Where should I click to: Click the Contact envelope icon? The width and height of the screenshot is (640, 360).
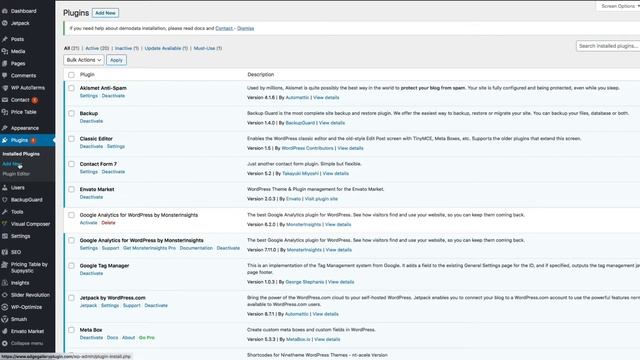pos(5,100)
